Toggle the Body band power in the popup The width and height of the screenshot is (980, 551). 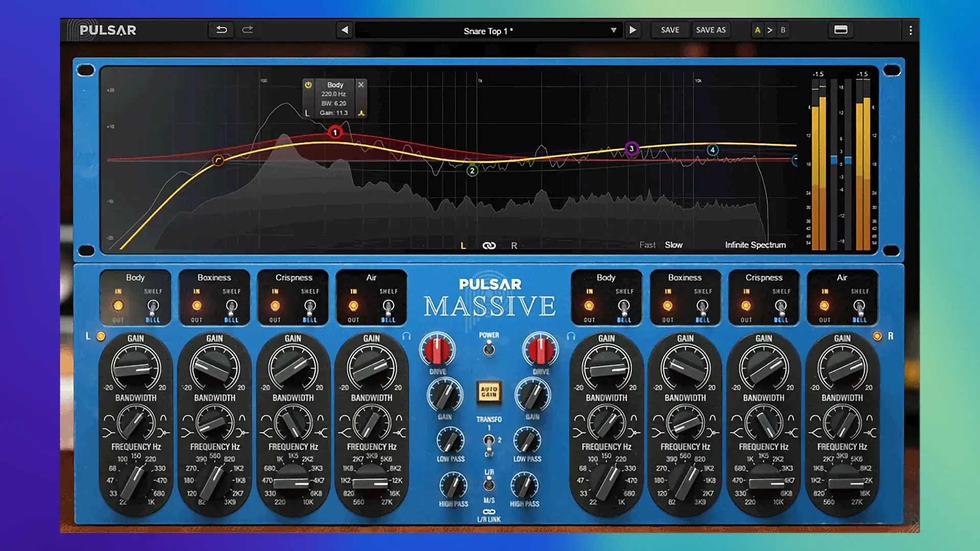coord(308,85)
